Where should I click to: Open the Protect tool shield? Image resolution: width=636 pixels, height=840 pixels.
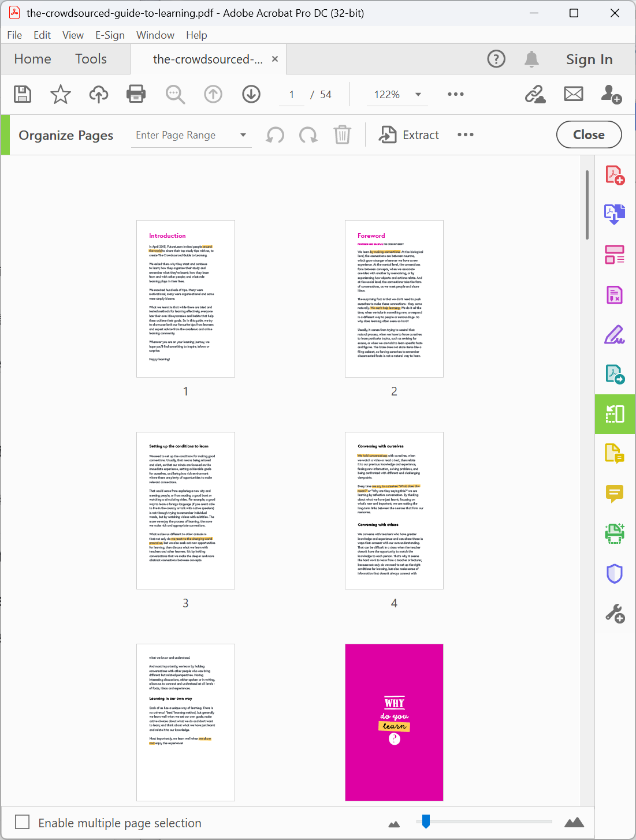615,573
